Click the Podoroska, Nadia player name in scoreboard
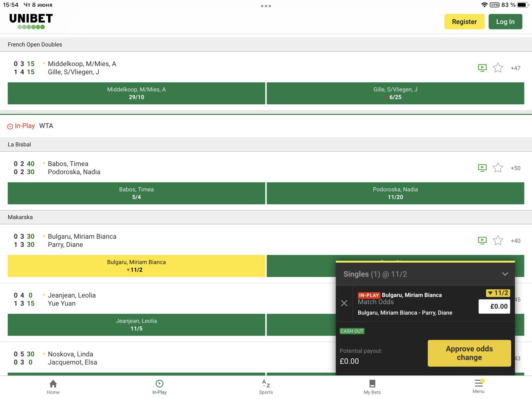Image resolution: width=532 pixels, height=399 pixels. click(74, 172)
